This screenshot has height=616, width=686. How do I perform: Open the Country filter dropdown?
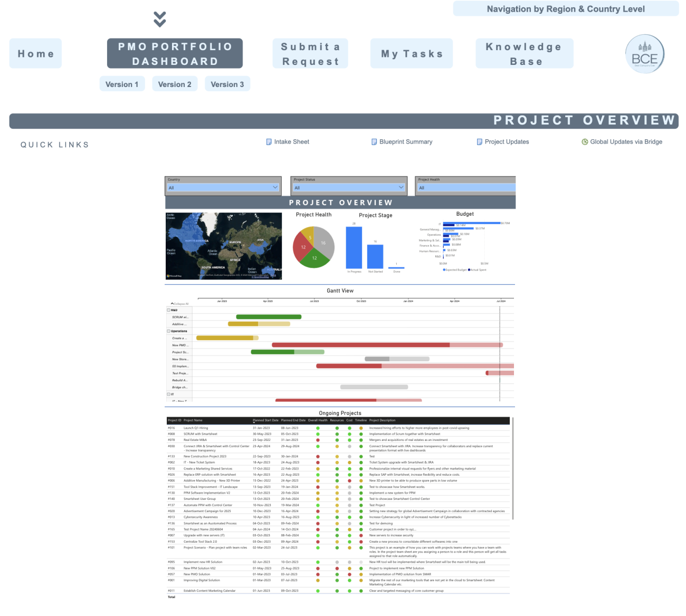275,187
